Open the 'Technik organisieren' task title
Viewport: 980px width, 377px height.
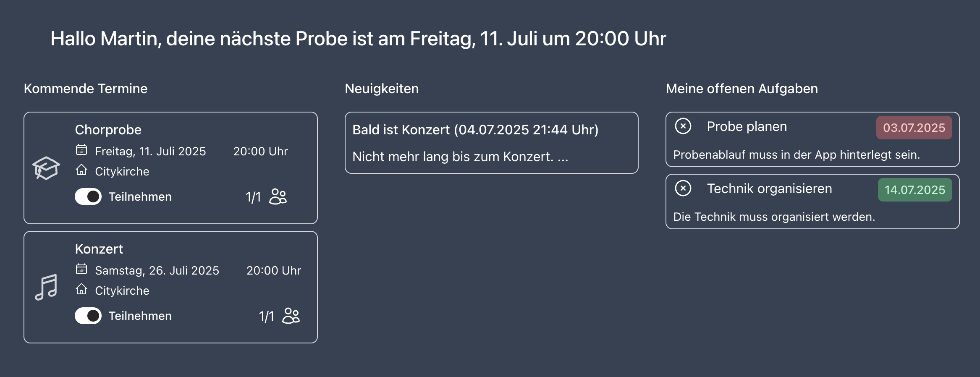769,188
